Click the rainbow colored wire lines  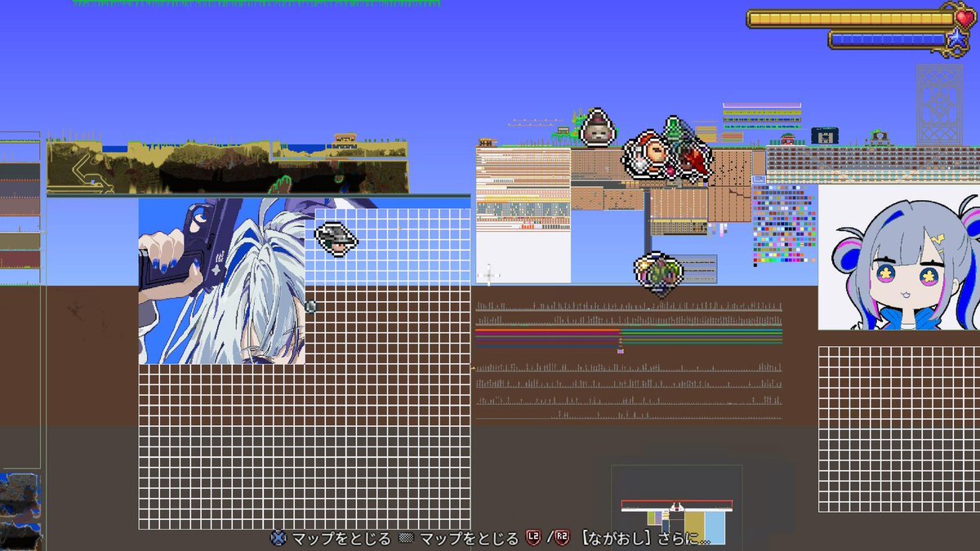coord(629,336)
